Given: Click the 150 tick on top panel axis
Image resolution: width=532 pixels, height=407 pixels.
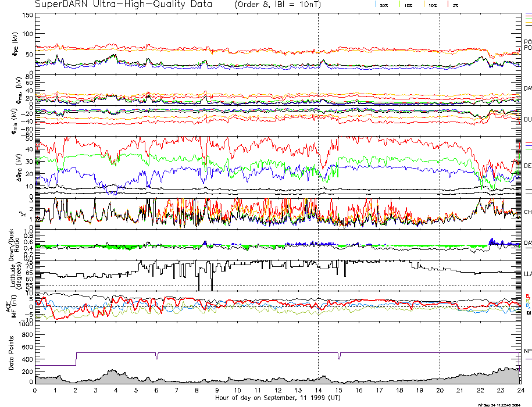Looking at the screenshot, I should [x=27, y=15].
